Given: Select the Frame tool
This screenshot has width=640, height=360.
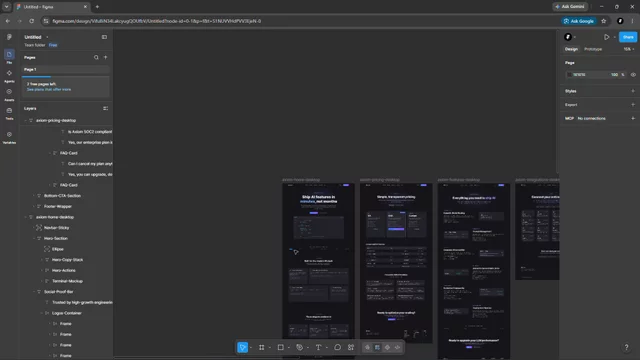Looking at the screenshot, I should (262, 347).
